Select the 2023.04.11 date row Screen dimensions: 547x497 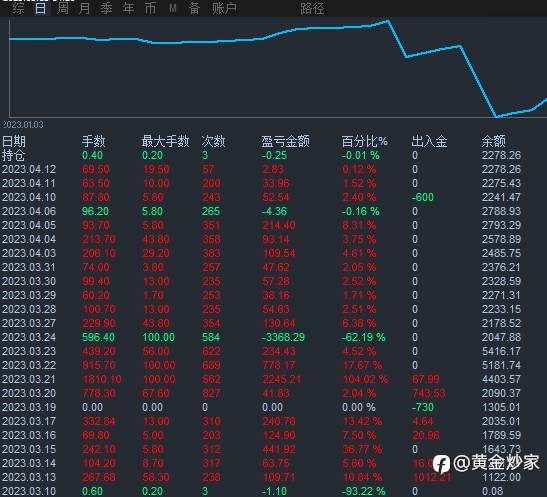29,183
